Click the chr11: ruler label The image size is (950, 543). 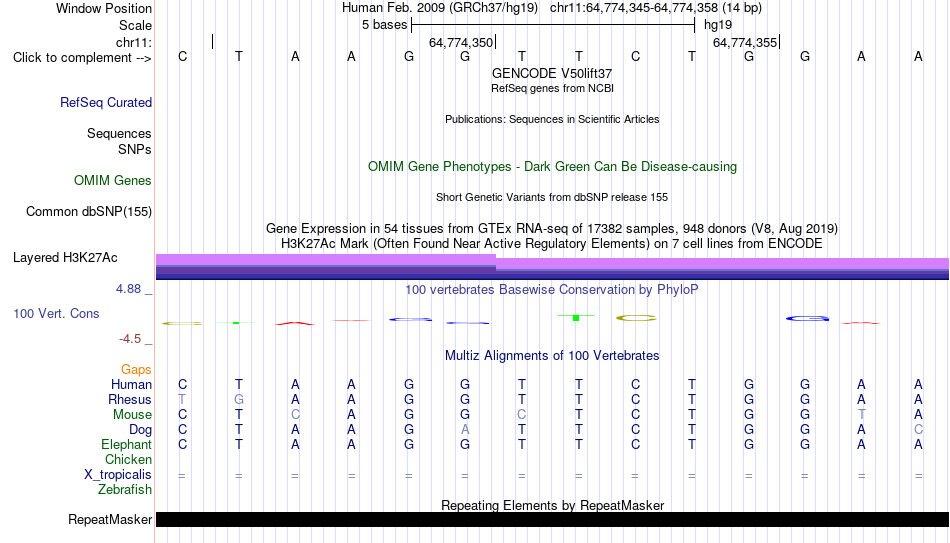coord(133,42)
